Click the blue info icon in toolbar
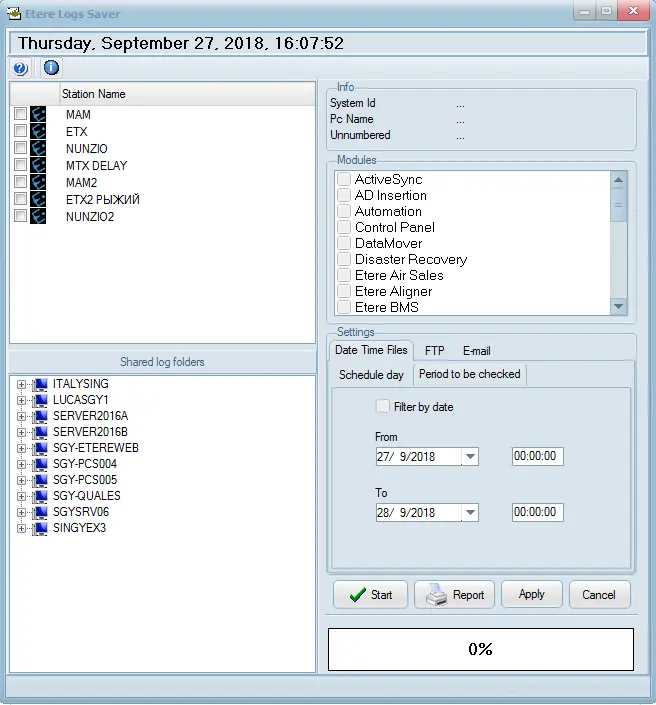This screenshot has height=705, width=656. 51,68
